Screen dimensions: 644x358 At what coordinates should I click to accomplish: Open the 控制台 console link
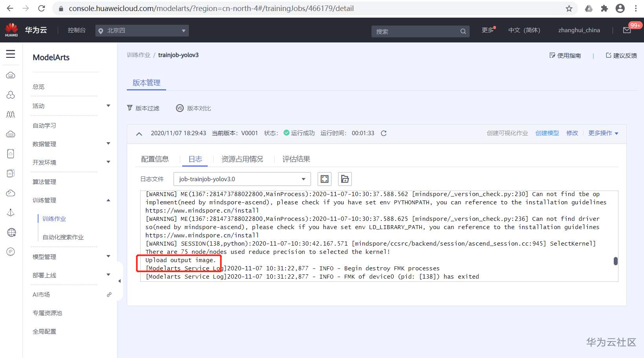point(77,30)
